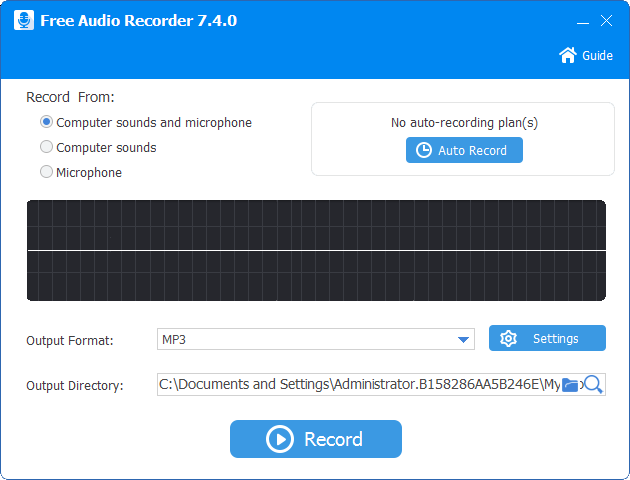This screenshot has height=480, width=630.
Task: Open Settings via its text label
Action: [x=555, y=339]
